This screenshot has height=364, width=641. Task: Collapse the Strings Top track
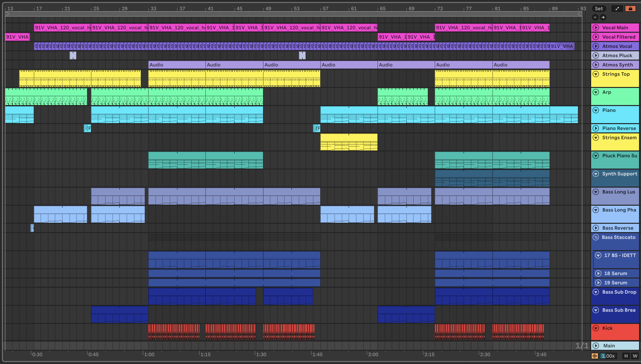click(x=596, y=74)
